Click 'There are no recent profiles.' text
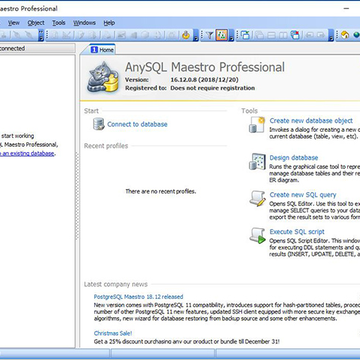This screenshot has width=360, height=360. [x=161, y=191]
